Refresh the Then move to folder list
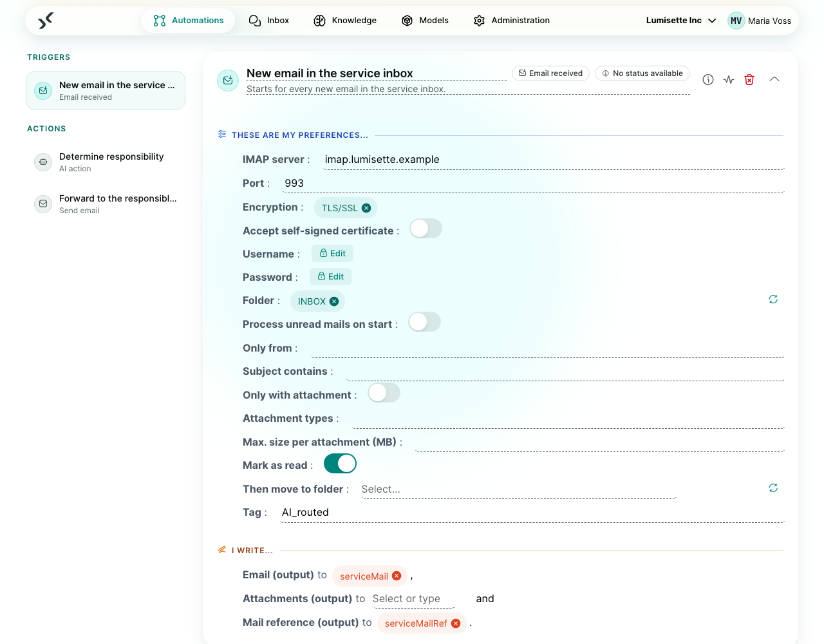Screen dimensions: 824x644 [773, 488]
